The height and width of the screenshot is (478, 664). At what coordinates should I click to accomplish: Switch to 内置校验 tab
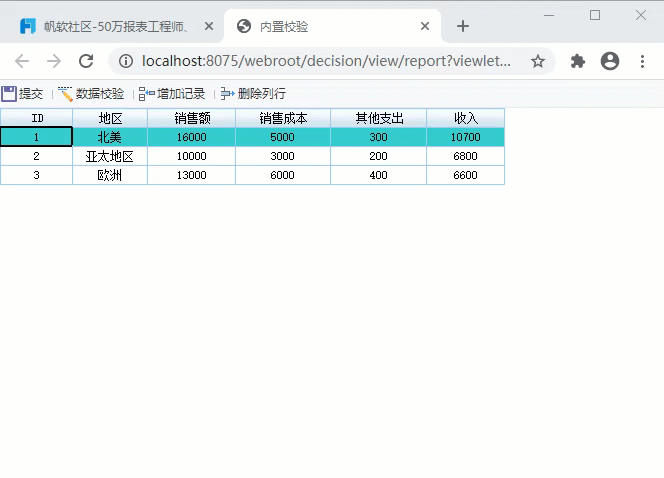click(332, 26)
